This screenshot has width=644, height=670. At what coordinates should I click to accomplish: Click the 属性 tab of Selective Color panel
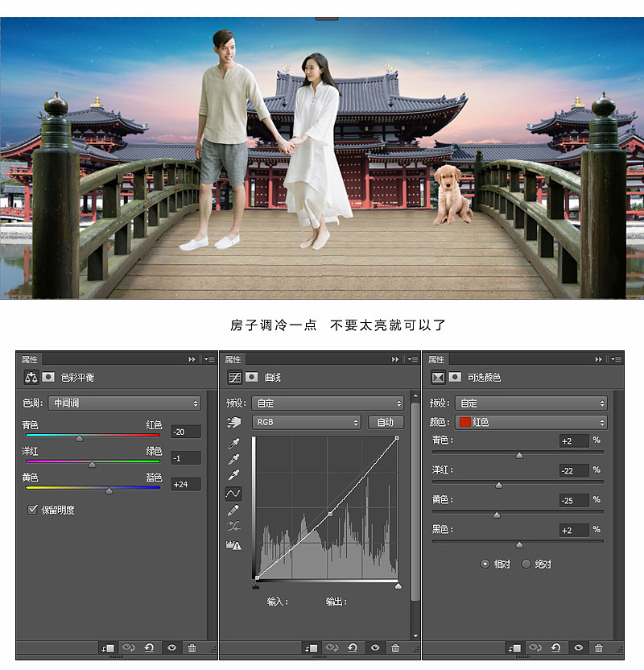pos(436,359)
